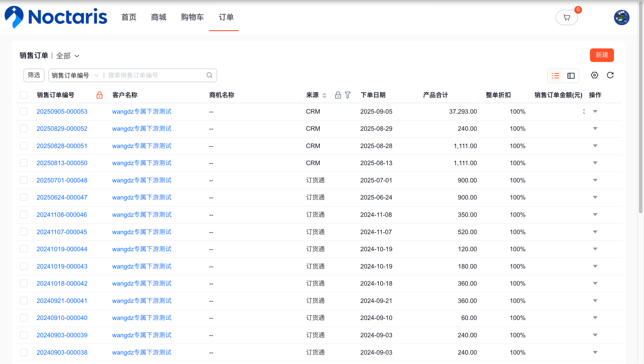Switch to list view icon
644x364 pixels.
555,76
